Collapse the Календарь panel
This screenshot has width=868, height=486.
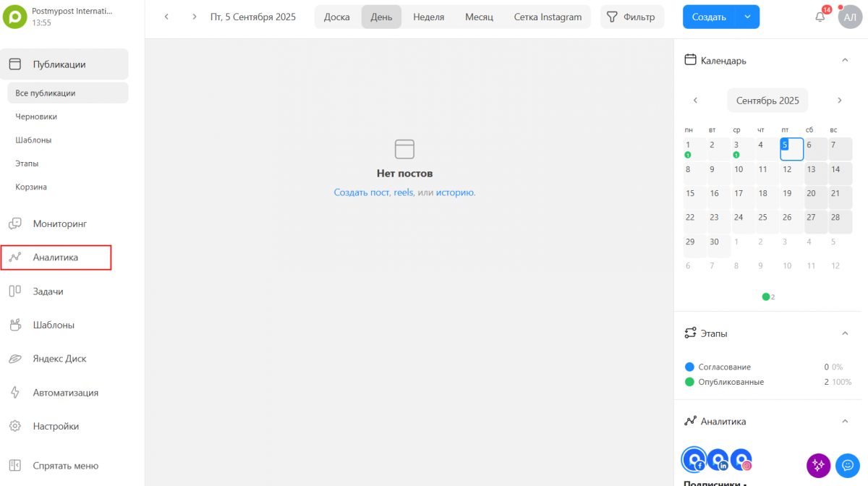(x=844, y=61)
